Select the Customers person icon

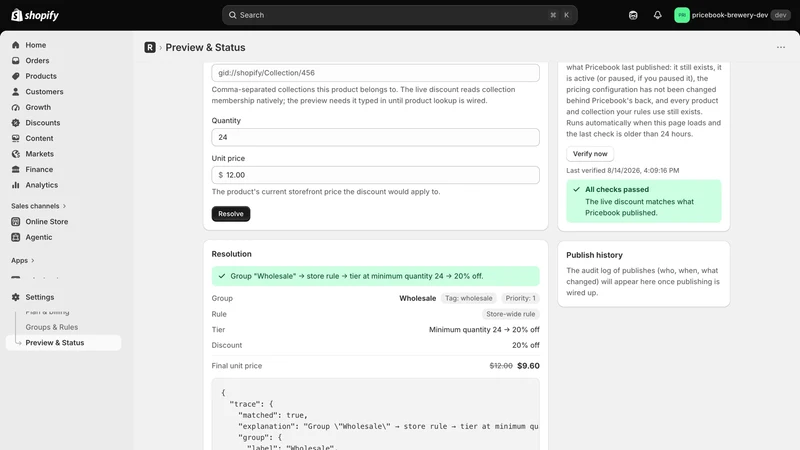point(16,91)
